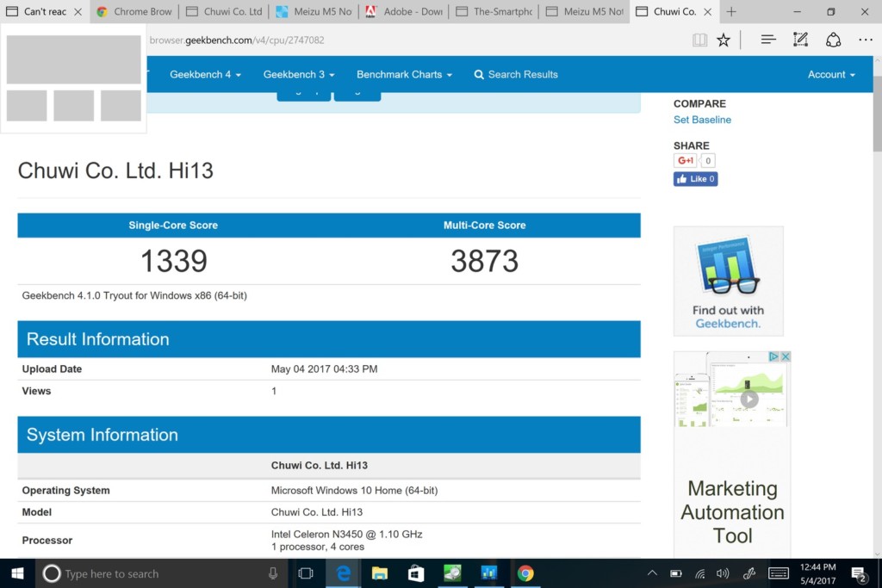
Task: Show hidden system tray icons
Action: click(652, 573)
